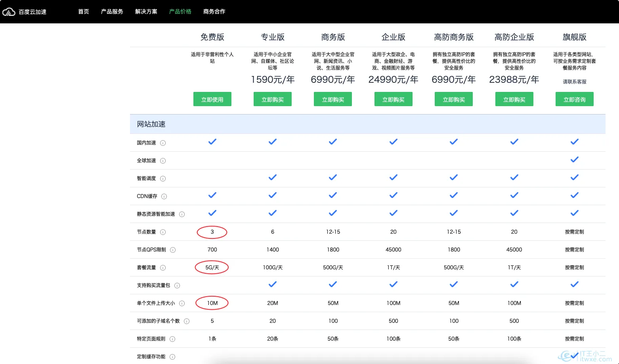Click the 节点数量 info icon

162,232
